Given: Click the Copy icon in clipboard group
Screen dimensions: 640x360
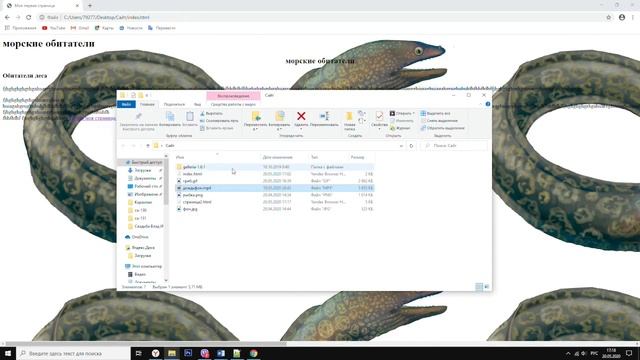Looking at the screenshot, I should coord(170,116).
